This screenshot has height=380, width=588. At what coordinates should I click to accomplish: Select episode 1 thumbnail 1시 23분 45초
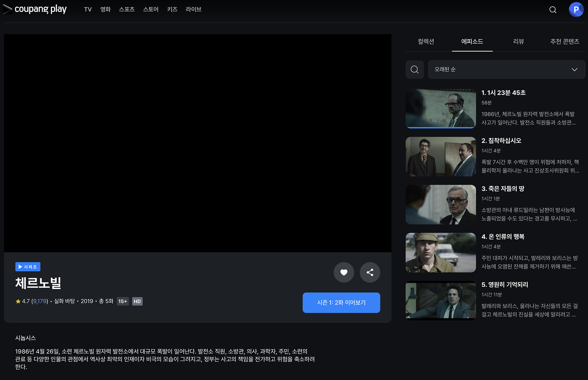440,108
